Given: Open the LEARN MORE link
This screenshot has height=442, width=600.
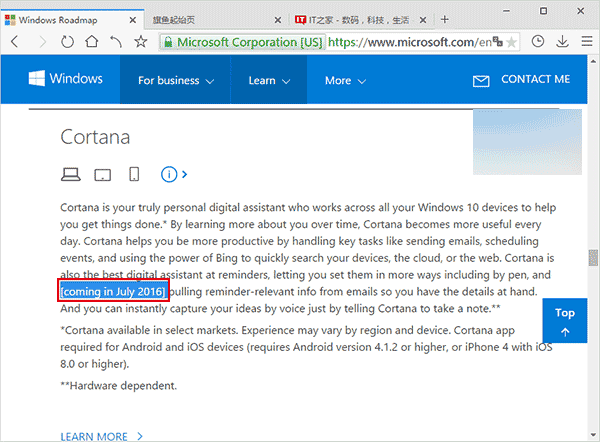Looking at the screenshot, I should click(101, 436).
